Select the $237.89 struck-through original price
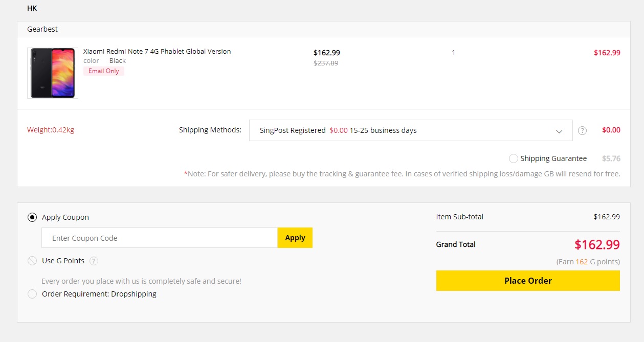The width and height of the screenshot is (644, 342). pyautogui.click(x=326, y=63)
